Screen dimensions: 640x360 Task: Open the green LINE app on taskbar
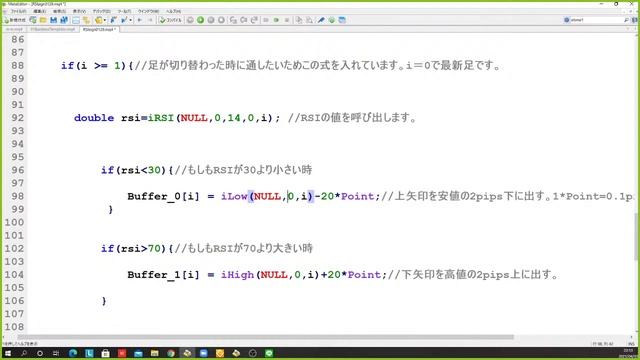pyautogui.click(x=269, y=353)
